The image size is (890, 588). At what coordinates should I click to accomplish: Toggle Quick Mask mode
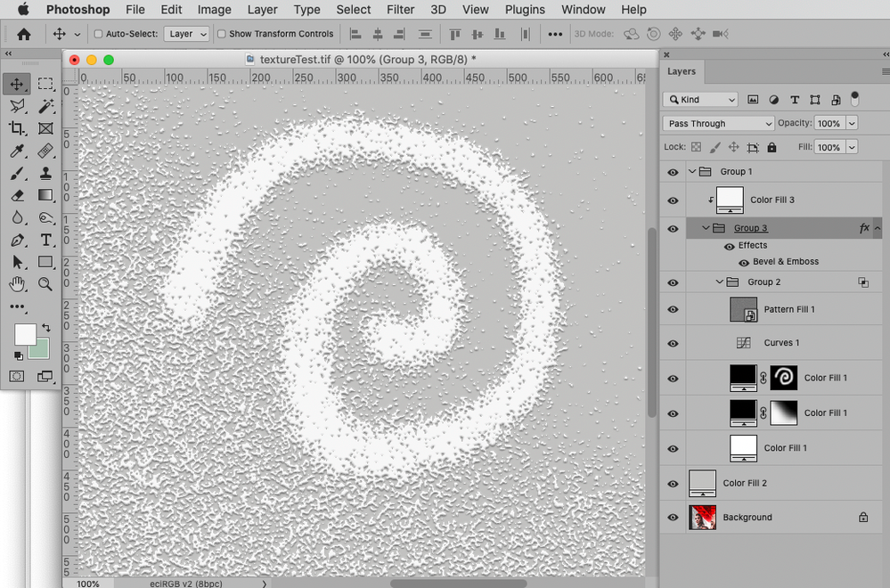point(17,376)
